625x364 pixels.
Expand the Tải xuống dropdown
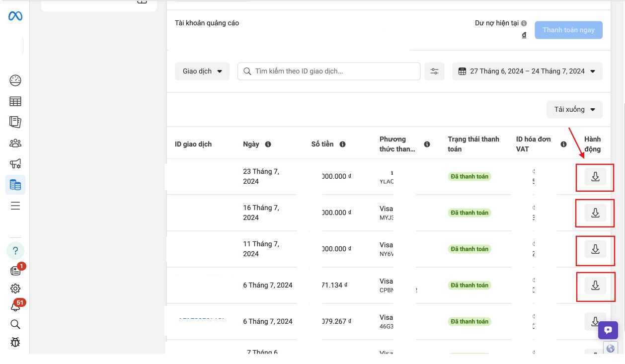pyautogui.click(x=575, y=109)
